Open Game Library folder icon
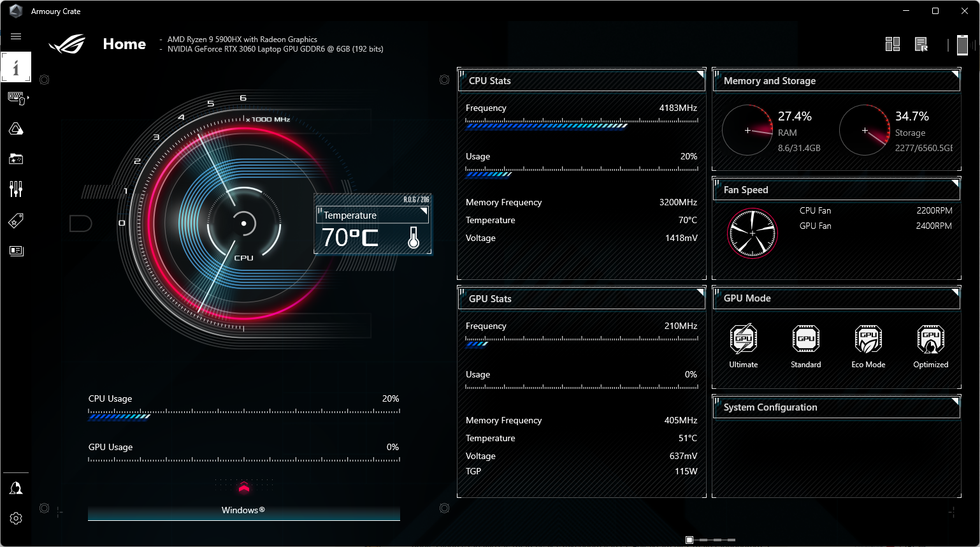 click(16, 159)
